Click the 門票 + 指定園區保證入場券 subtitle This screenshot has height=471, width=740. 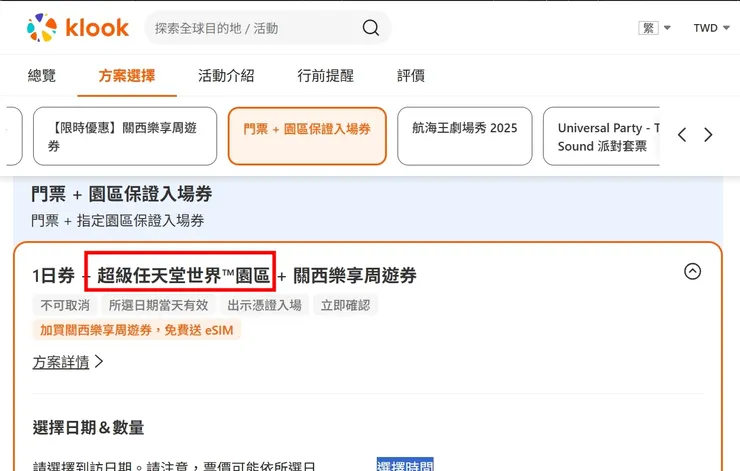(x=118, y=220)
